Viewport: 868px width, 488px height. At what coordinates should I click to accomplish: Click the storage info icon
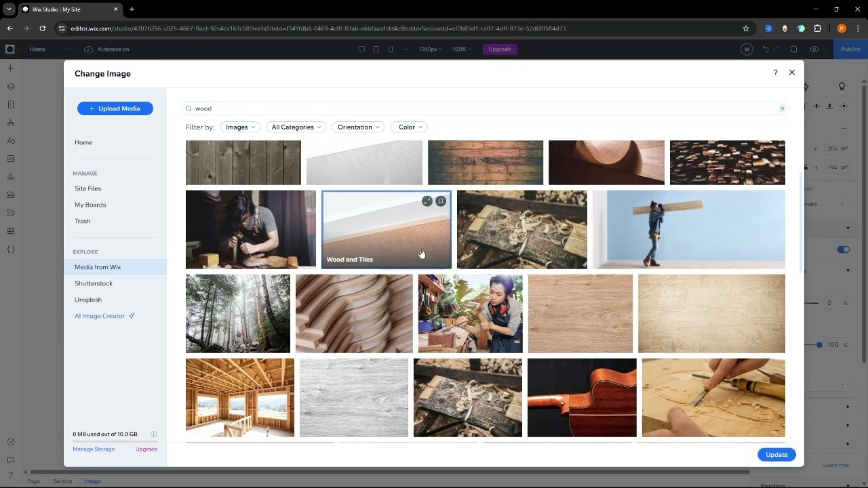point(153,434)
